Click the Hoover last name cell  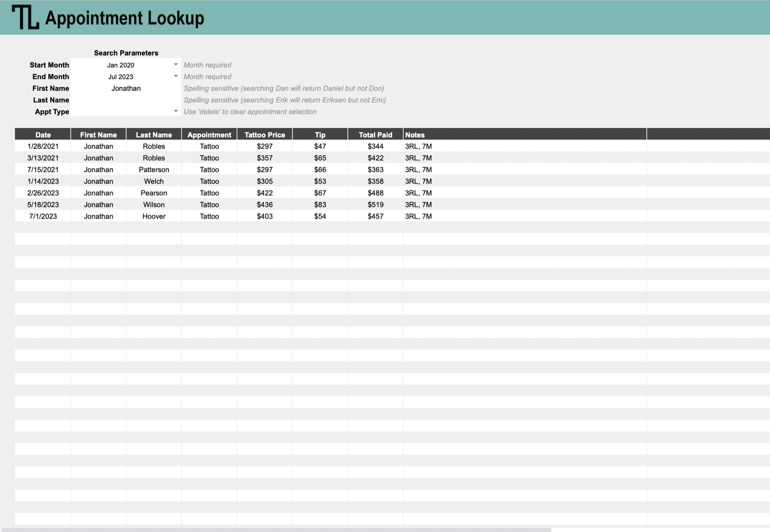pos(154,216)
